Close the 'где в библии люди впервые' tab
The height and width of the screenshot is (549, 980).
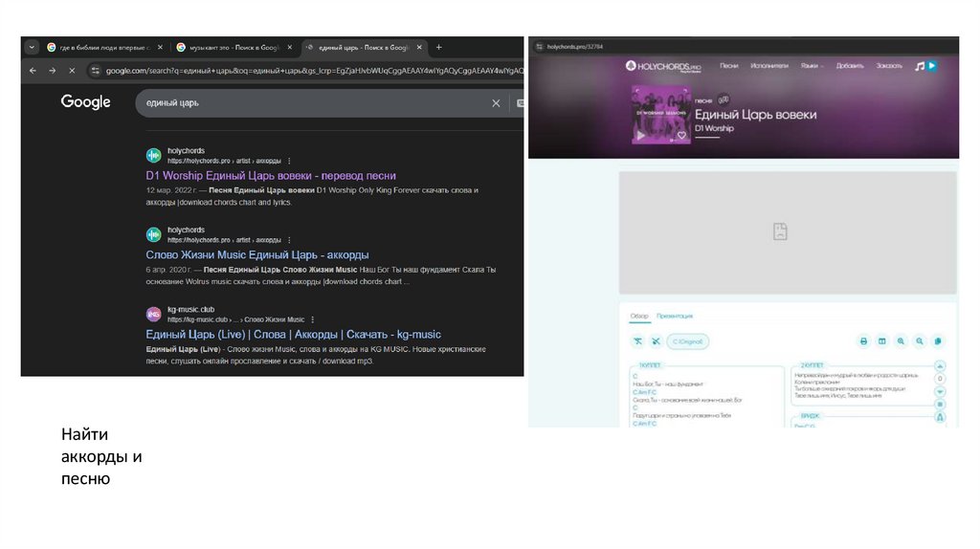[160, 48]
